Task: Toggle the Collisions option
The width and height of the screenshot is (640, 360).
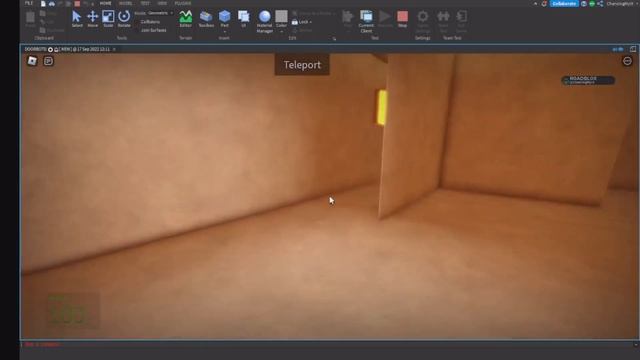Action: pyautogui.click(x=150, y=22)
